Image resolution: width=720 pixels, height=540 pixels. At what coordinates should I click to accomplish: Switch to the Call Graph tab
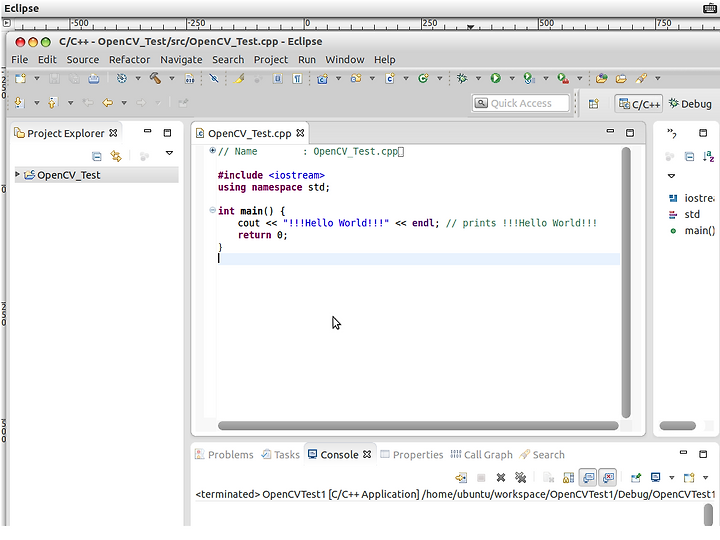(481, 455)
